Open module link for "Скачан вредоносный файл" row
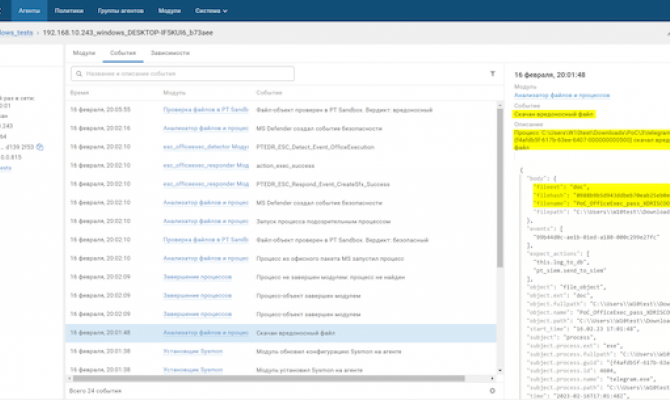 pyautogui.click(x=206, y=332)
